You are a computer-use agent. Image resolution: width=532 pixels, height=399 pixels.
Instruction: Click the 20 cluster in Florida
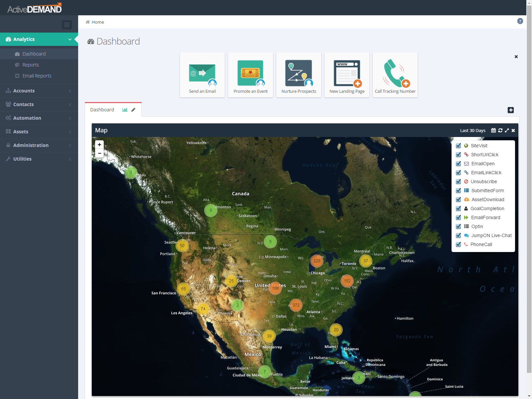[x=336, y=330]
